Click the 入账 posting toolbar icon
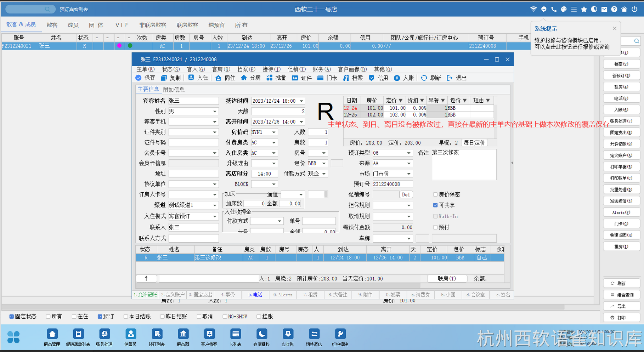 point(397,78)
